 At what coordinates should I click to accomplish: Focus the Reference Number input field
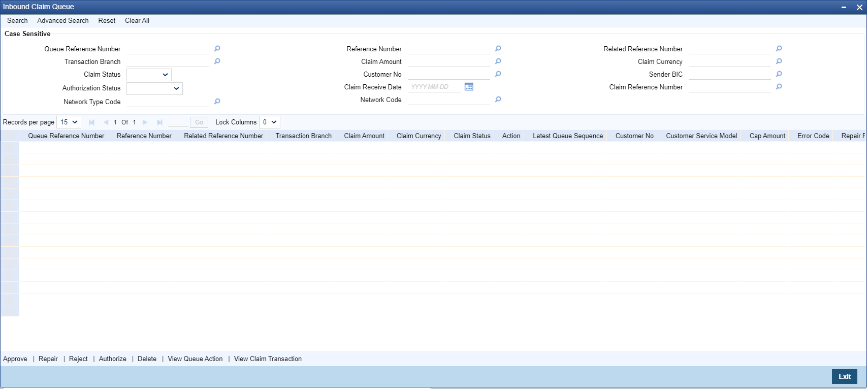pos(449,49)
